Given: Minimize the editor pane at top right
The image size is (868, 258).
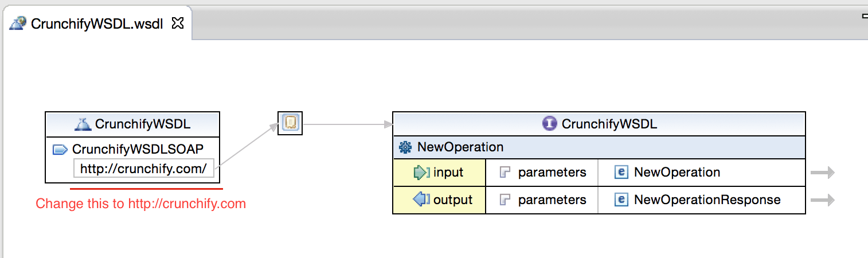Looking at the screenshot, I should (x=865, y=17).
